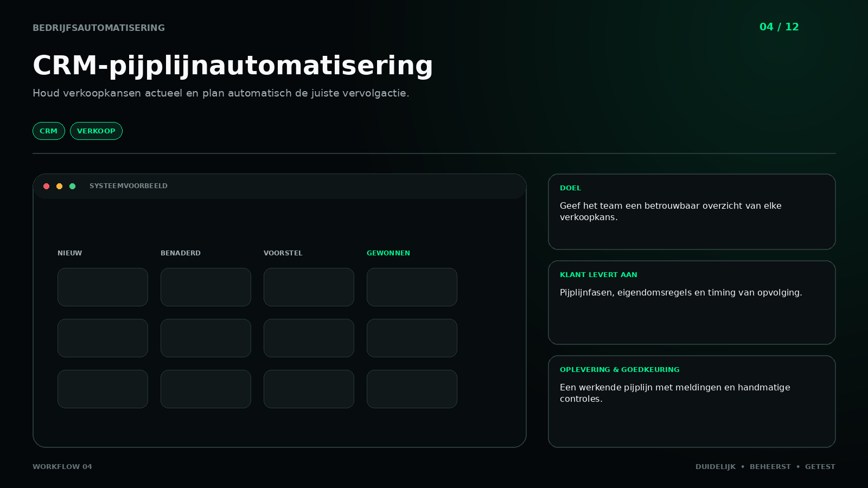Click the red window dot
This screenshot has height=488, width=868.
pos(47,186)
